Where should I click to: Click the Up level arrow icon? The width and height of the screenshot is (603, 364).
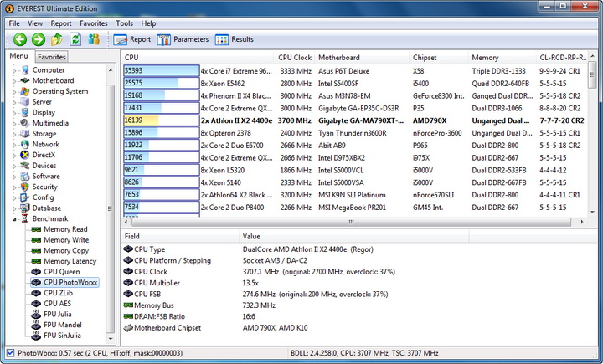point(57,39)
